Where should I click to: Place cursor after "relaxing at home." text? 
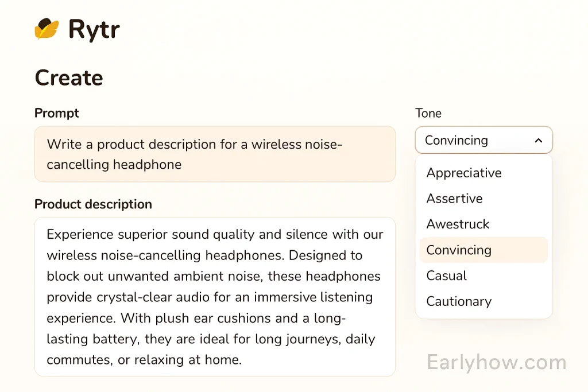pyautogui.click(x=243, y=360)
